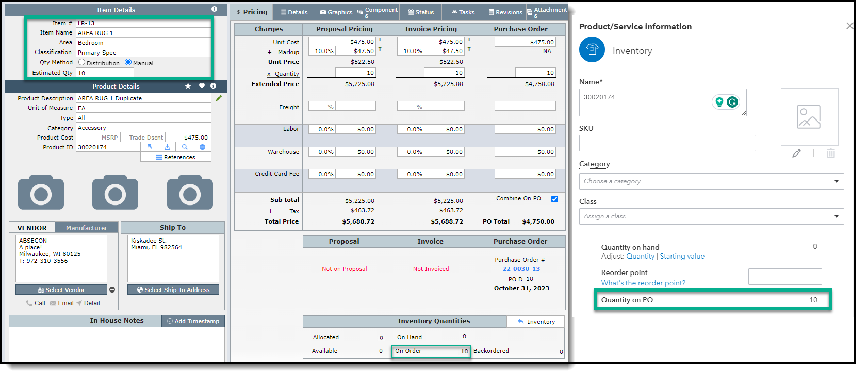Viewport: 868px width, 376px height.
Task: Click the Select Ship To Address button
Action: pos(173,290)
